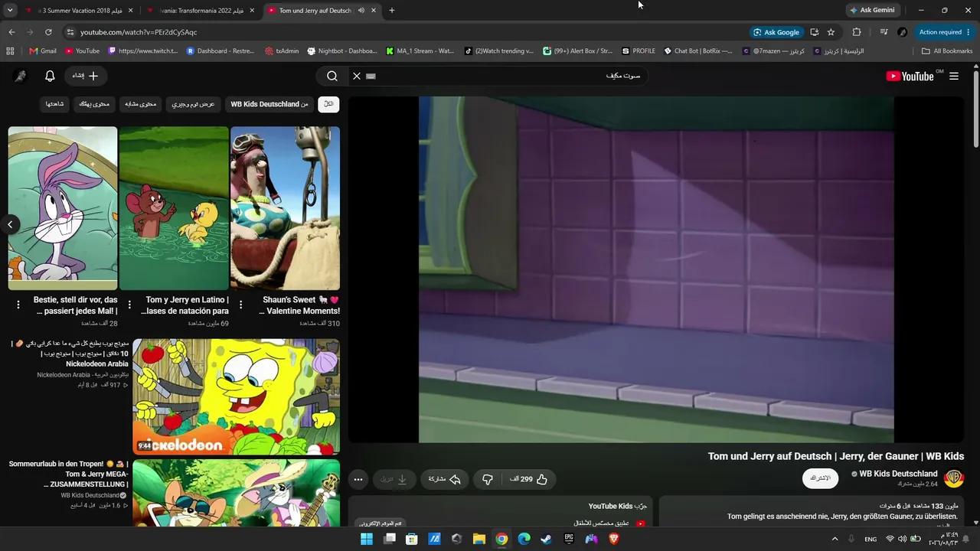This screenshot has height=551, width=980.
Task: Open the Twitch bookmark
Action: 143,51
